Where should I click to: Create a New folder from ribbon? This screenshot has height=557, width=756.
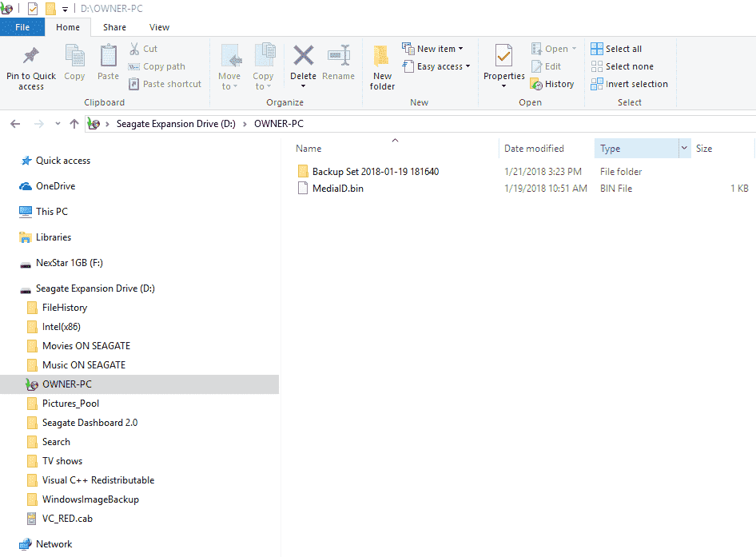pyautogui.click(x=382, y=58)
